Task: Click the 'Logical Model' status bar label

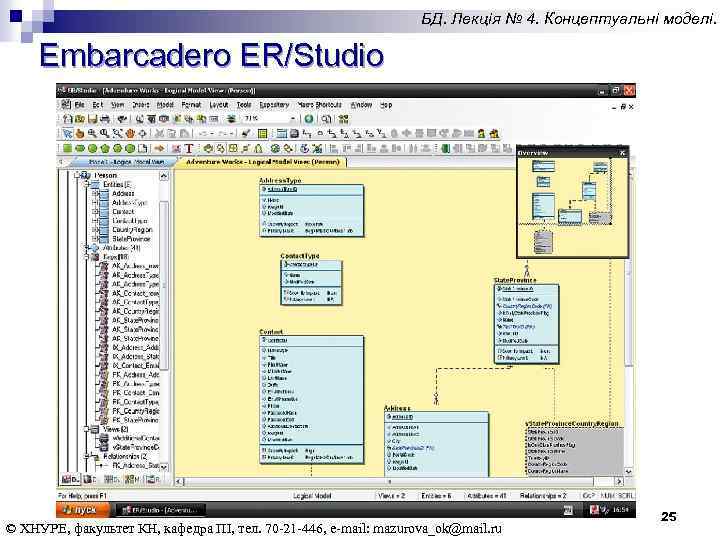Action: [x=312, y=496]
